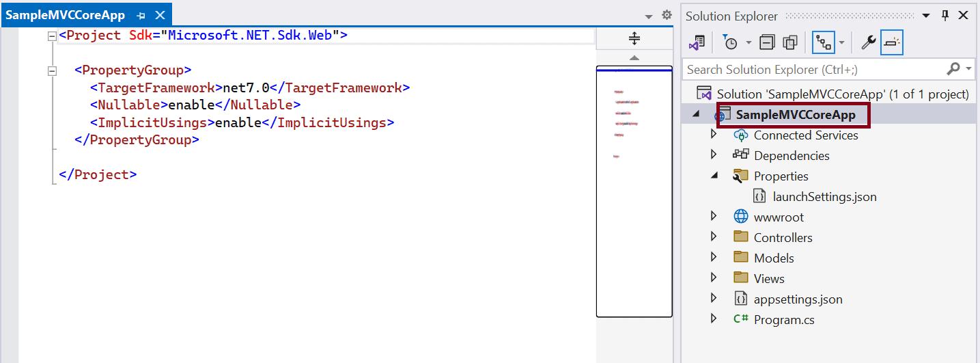Open Pending Changes Filter clock icon
980x363 pixels.
pyautogui.click(x=731, y=43)
